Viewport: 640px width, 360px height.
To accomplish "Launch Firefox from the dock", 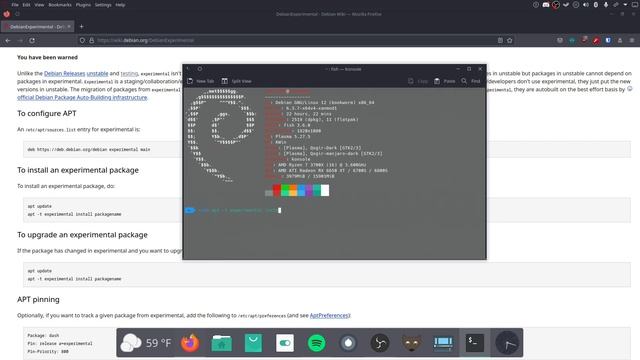I will 190,343.
